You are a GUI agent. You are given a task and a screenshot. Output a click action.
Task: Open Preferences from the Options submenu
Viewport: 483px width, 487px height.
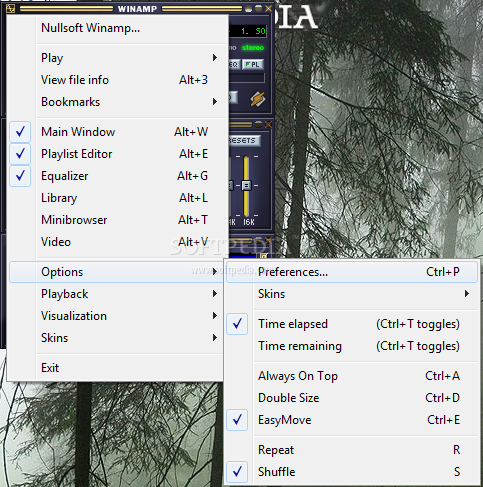tap(352, 272)
